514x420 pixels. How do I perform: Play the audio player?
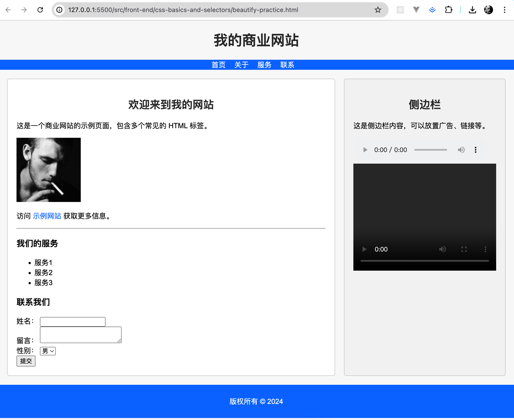click(x=365, y=150)
